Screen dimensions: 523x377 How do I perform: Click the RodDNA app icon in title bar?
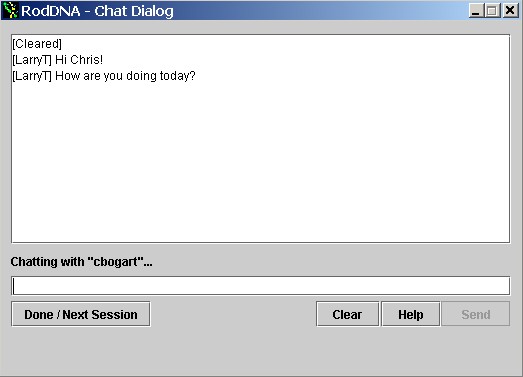[x=10, y=10]
